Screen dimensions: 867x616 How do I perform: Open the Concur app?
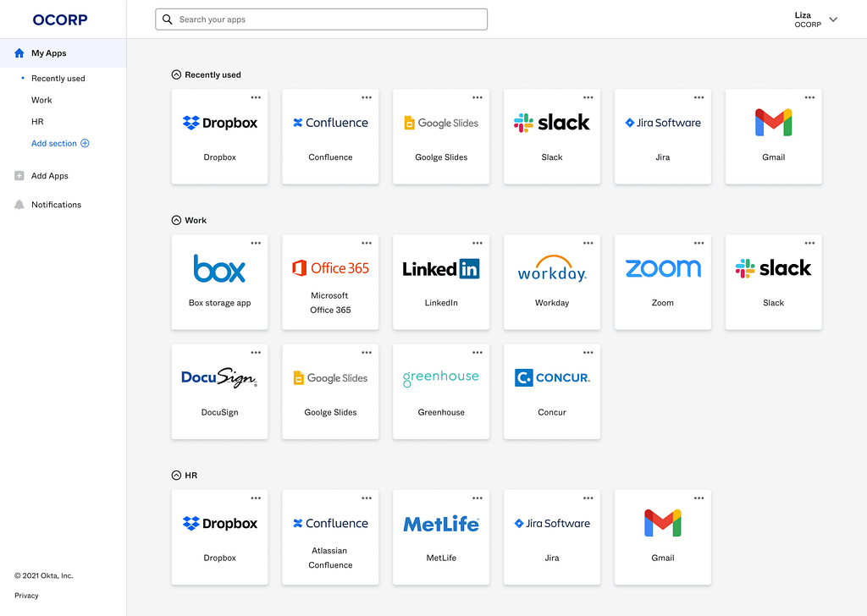click(552, 392)
